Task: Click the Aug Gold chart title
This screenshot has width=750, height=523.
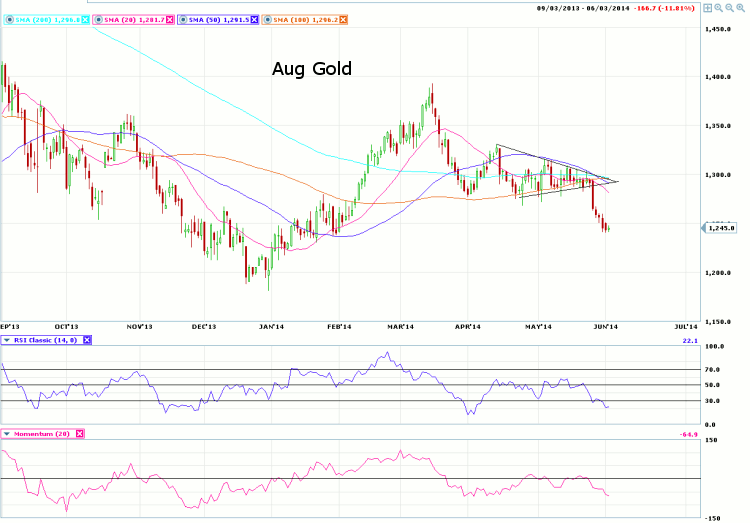Action: click(x=311, y=69)
